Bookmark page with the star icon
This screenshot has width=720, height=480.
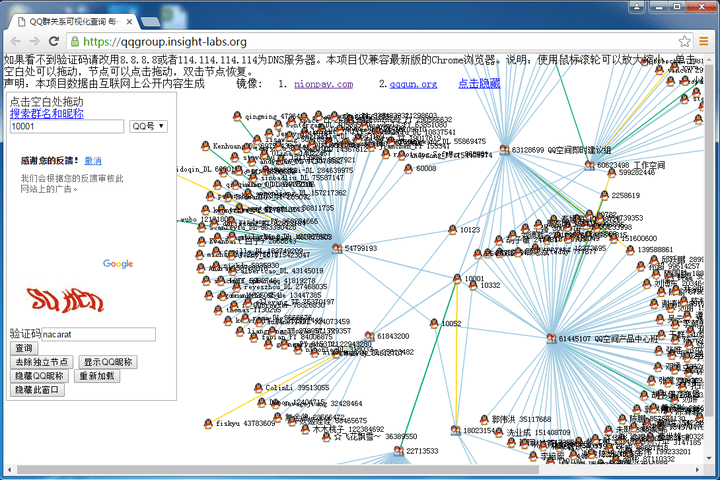tap(685, 41)
